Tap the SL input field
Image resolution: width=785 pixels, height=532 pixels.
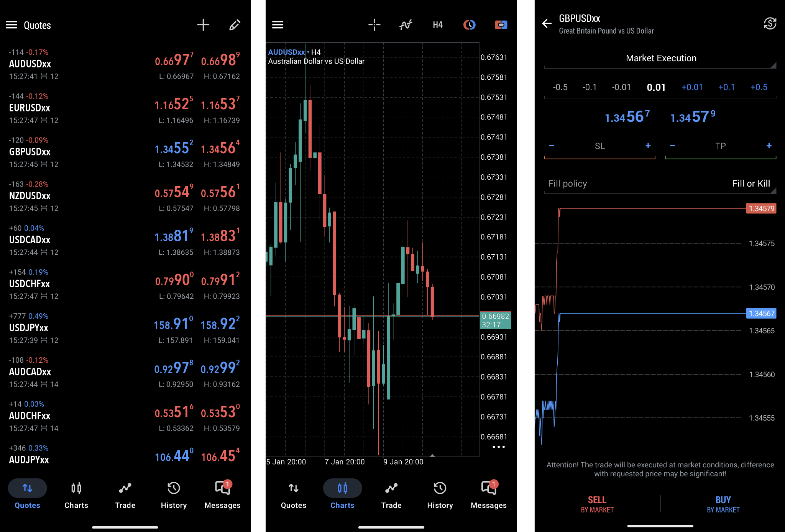click(x=600, y=146)
